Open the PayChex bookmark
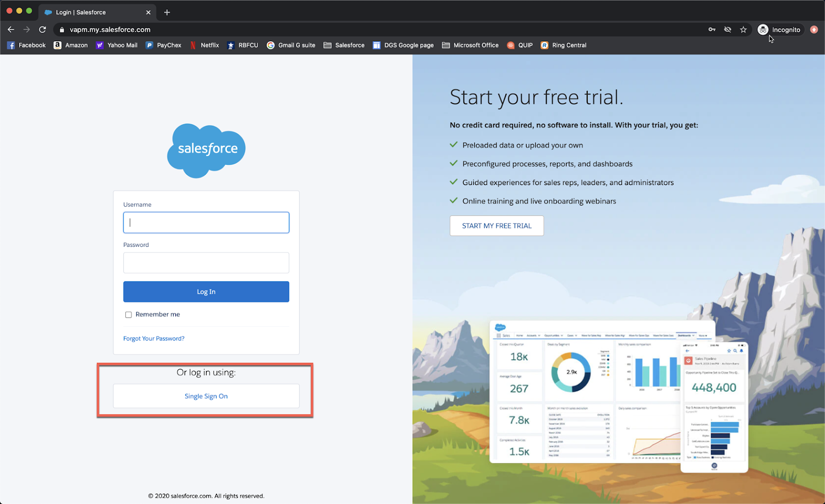 pyautogui.click(x=163, y=45)
